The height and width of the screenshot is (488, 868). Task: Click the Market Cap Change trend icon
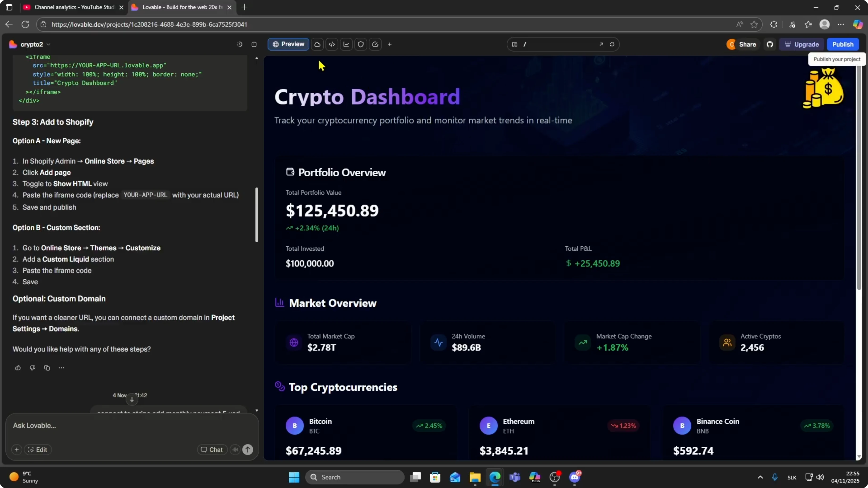pos(583,343)
